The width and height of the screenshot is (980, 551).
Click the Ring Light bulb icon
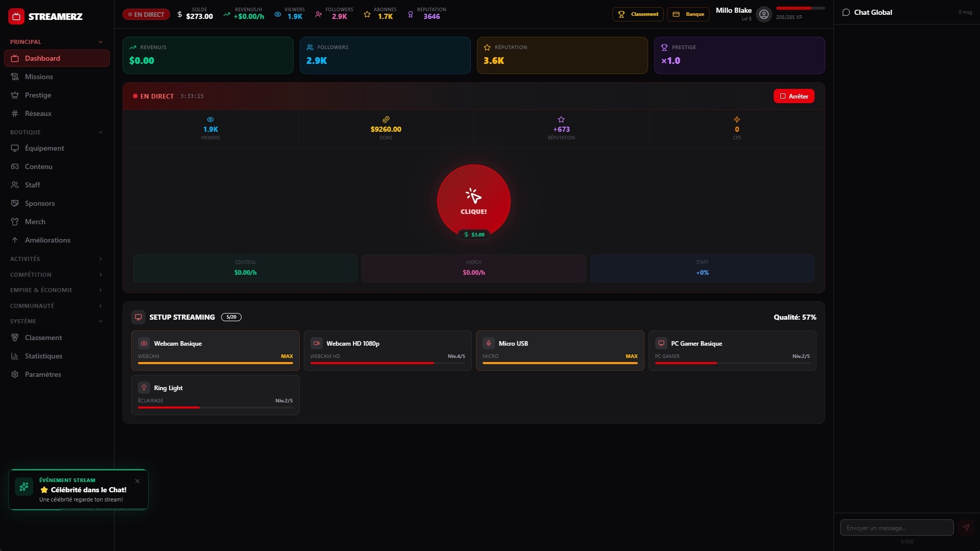click(144, 388)
